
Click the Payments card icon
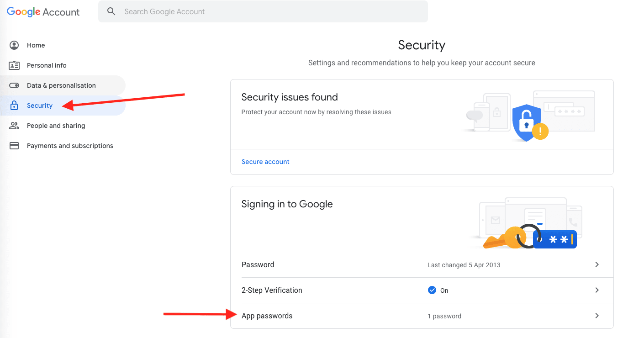(14, 146)
